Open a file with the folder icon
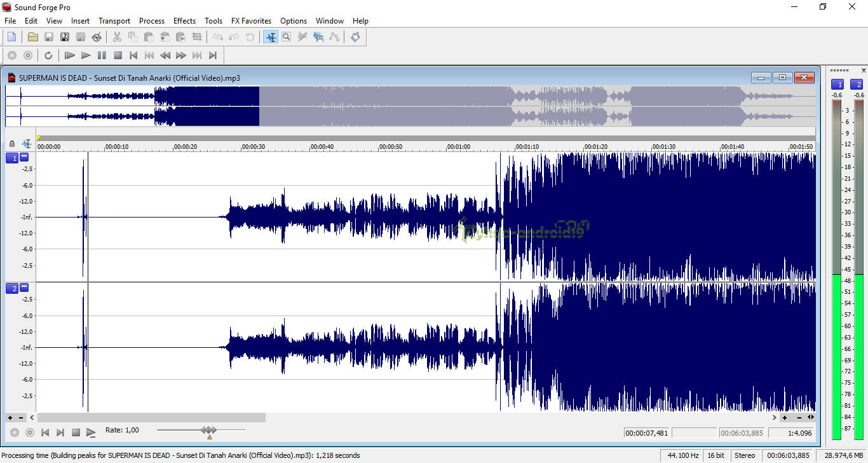Image resolution: width=868 pixels, height=463 pixels. click(33, 37)
